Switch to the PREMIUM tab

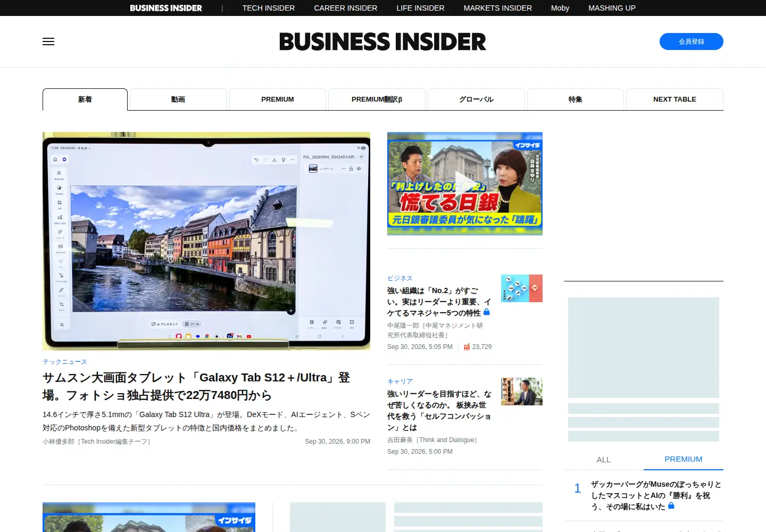click(x=278, y=99)
